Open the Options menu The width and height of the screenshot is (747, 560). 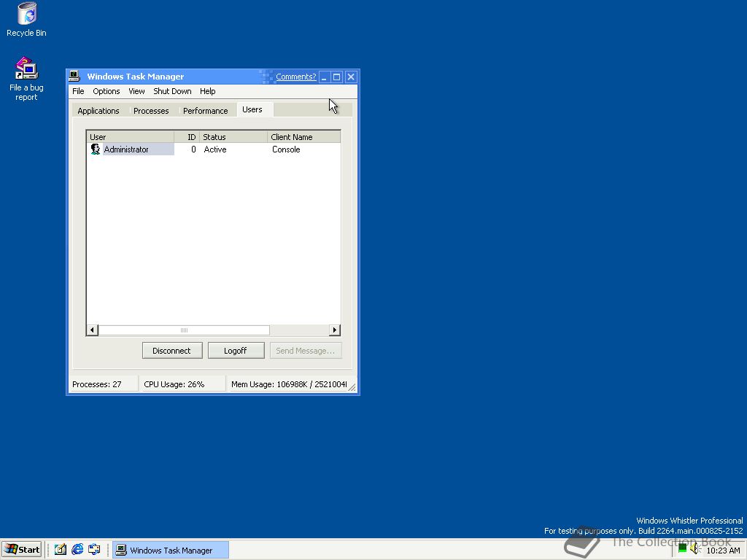tap(107, 91)
